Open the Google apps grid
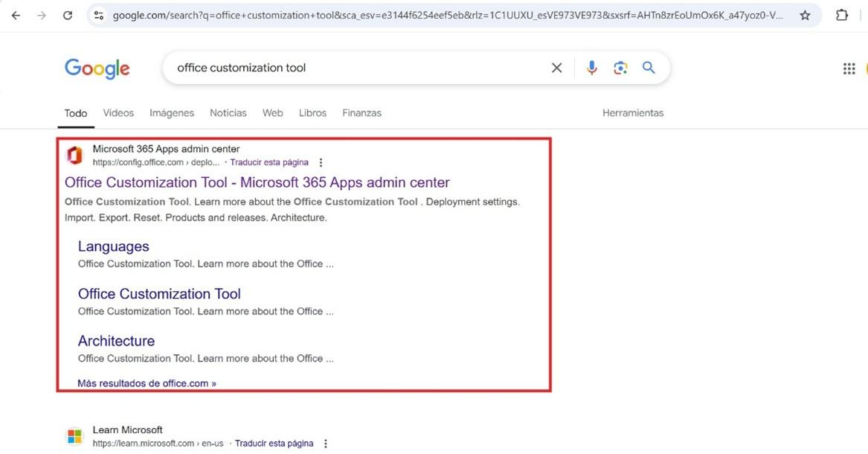Screen dimensions: 868x454 [849, 68]
